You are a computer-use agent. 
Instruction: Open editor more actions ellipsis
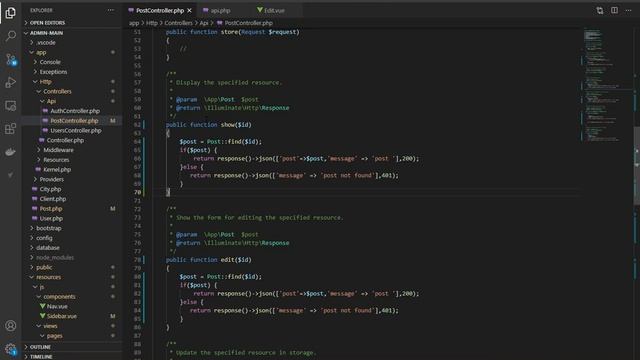tap(629, 11)
